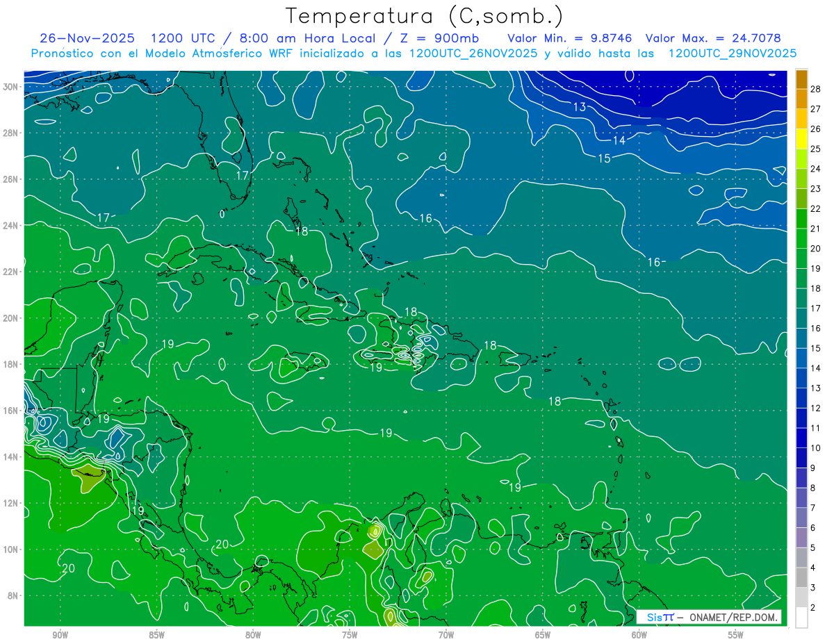The height and width of the screenshot is (644, 834).
Task: Click the 30N latitude axis label
Action: pyautogui.click(x=11, y=86)
